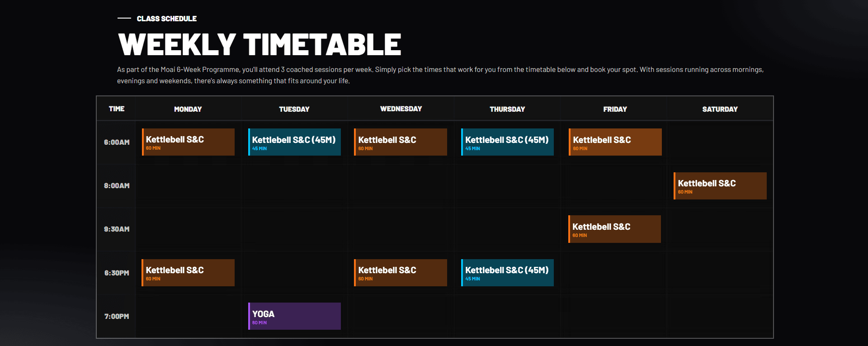The width and height of the screenshot is (868, 346).
Task: Click the Monday column header
Action: 188,109
